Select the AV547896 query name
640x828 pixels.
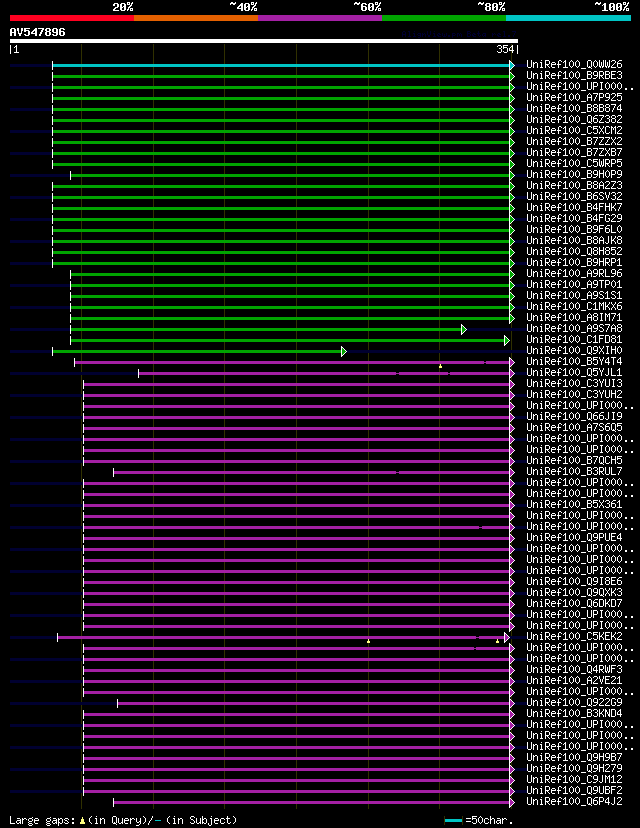(37, 32)
